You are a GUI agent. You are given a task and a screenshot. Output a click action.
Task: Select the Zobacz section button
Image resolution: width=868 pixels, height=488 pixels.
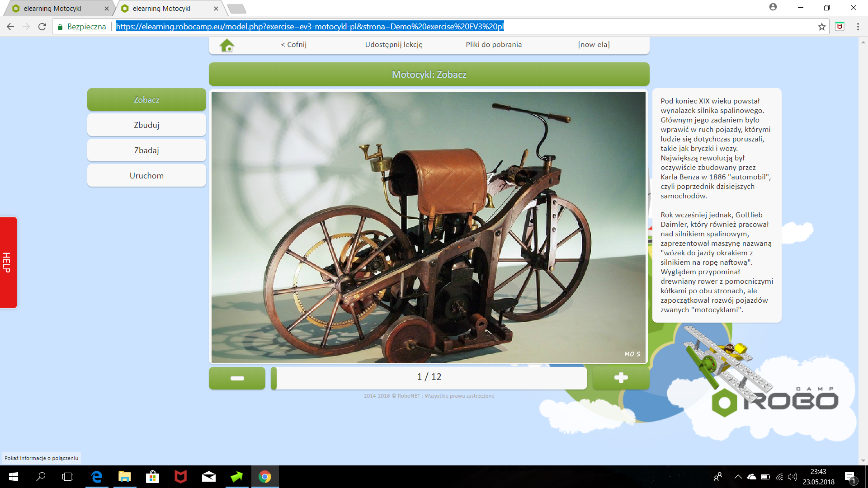[x=146, y=99]
